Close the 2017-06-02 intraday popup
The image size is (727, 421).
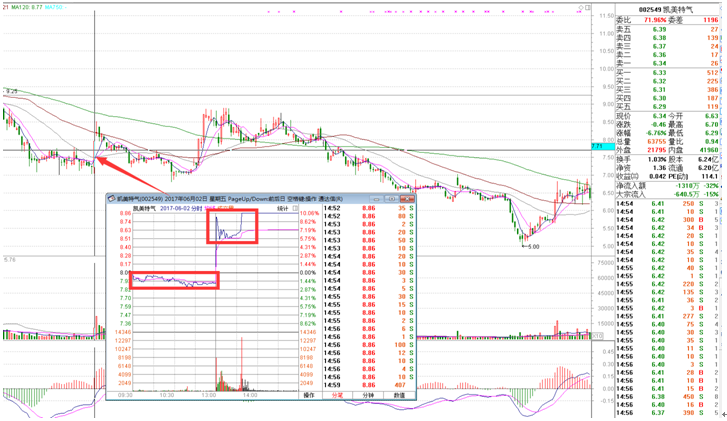(407, 198)
